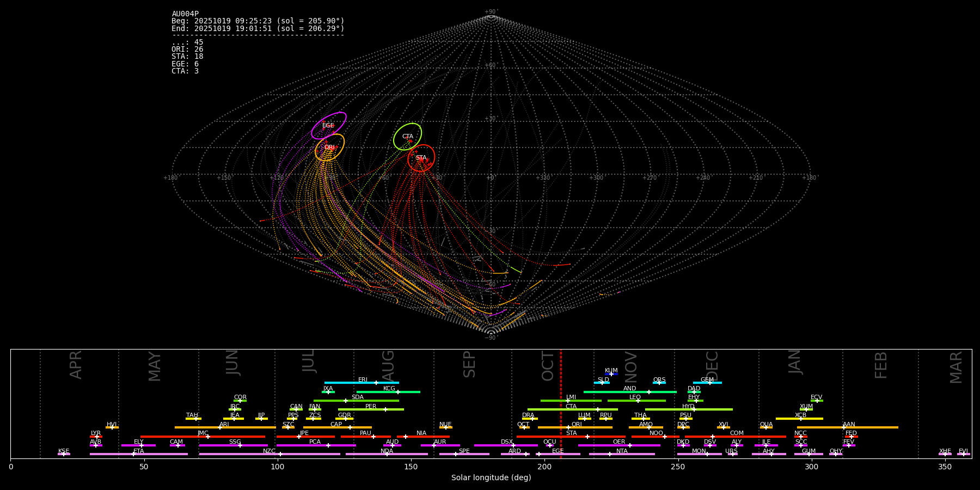Image resolution: width=980 pixels, height=490 pixels.
Task: Click the blue KUM shower marker in the timeline
Action: pos(611,374)
